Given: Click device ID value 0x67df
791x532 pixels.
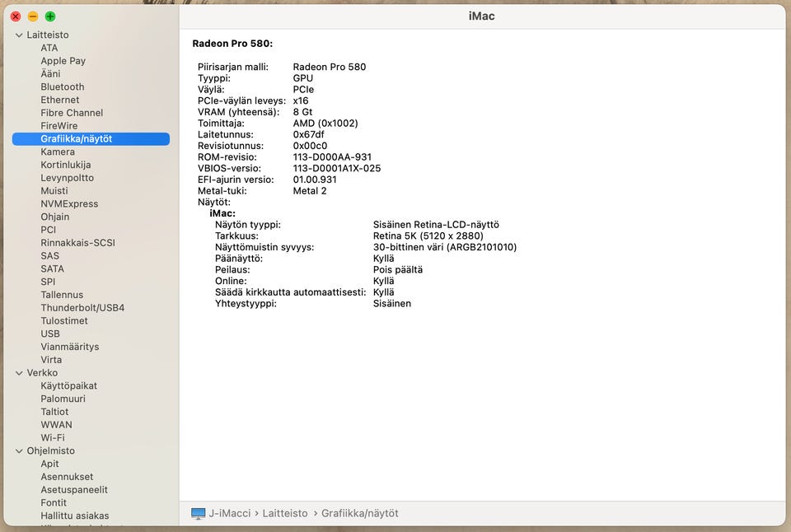Looking at the screenshot, I should (x=309, y=134).
